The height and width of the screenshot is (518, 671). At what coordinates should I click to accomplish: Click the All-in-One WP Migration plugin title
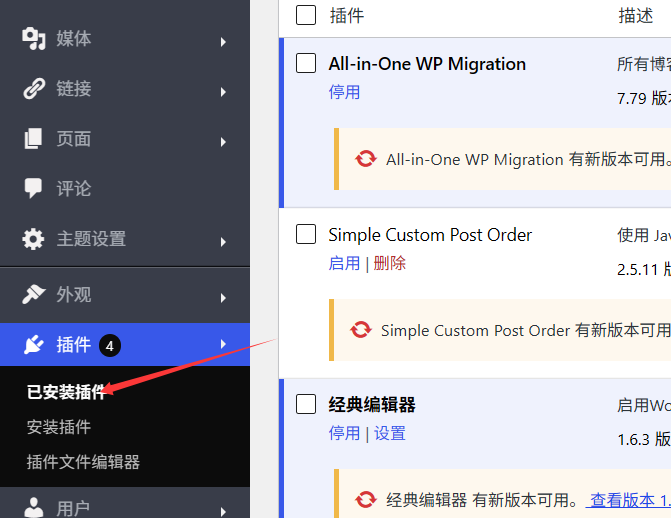coord(427,64)
